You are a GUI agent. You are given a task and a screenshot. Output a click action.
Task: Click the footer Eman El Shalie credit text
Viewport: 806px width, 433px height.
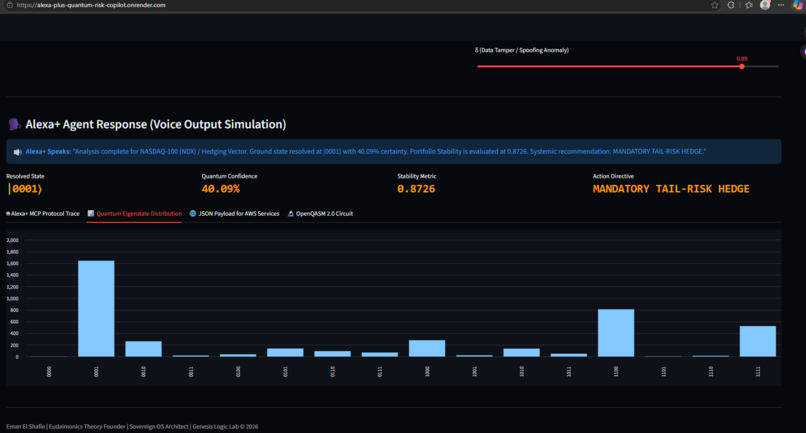(132, 426)
